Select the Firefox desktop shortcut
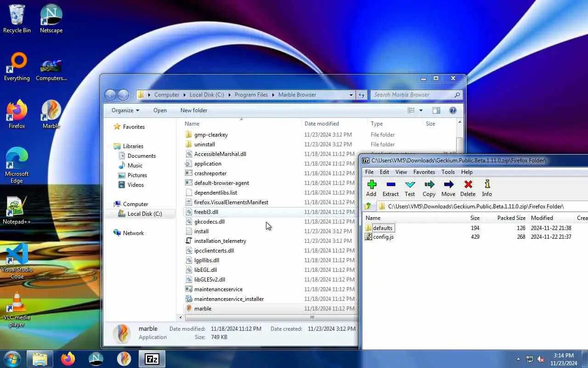 coord(17,115)
